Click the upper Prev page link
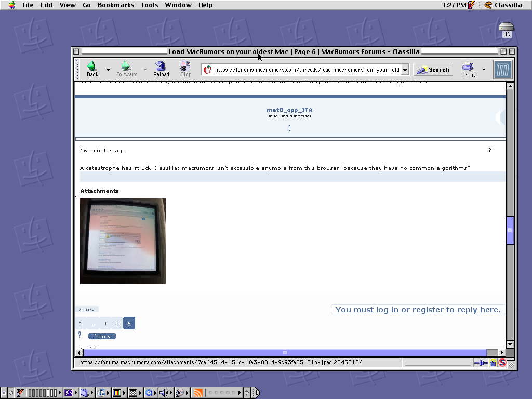This screenshot has height=399, width=532. (x=87, y=310)
